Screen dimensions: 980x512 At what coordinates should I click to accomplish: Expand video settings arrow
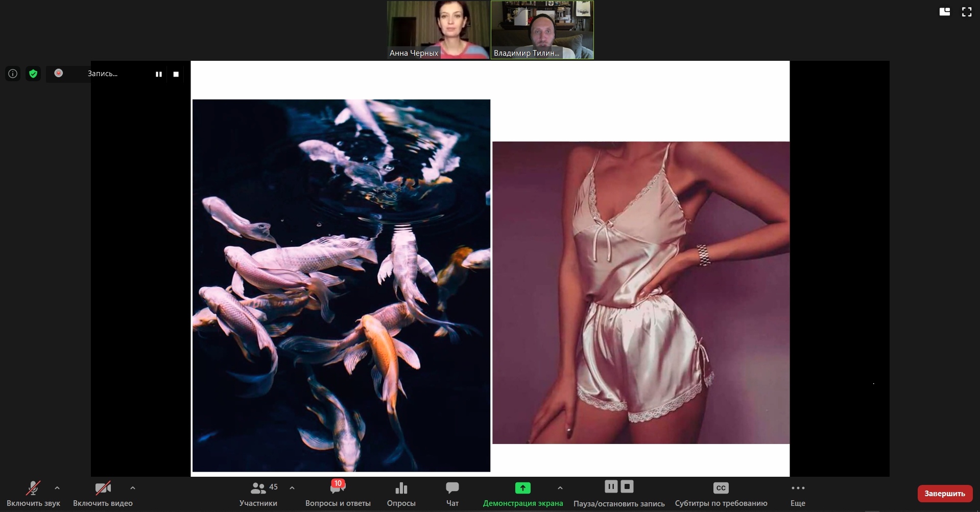[133, 488]
